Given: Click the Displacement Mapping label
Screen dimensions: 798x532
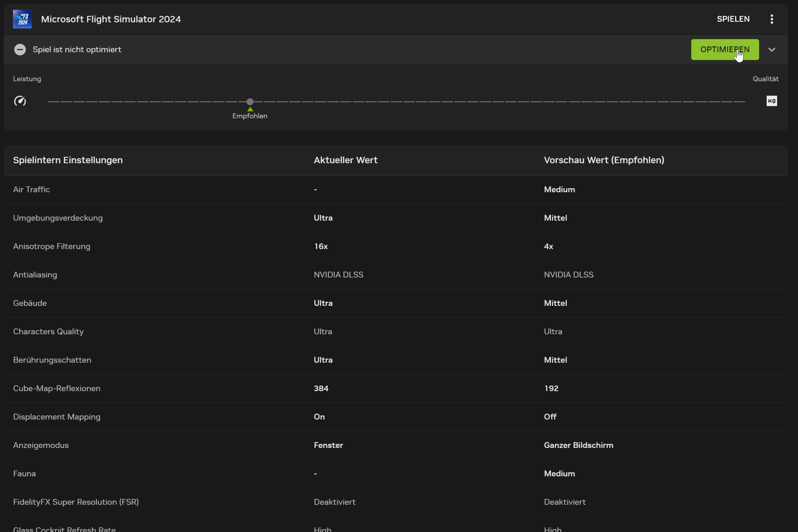Looking at the screenshot, I should [x=57, y=417].
